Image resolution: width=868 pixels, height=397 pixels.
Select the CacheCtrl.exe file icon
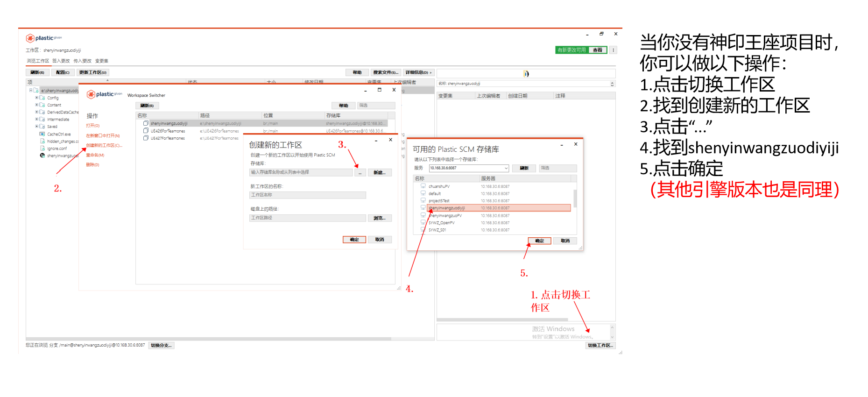point(42,134)
